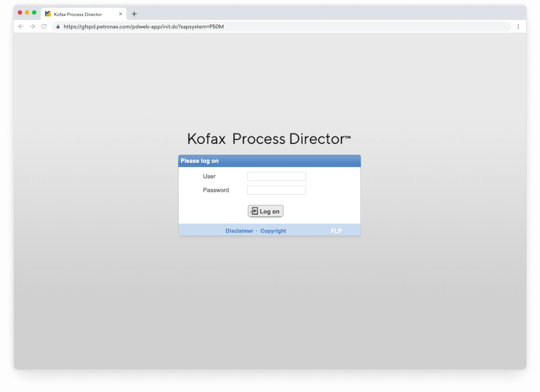Screen dimensions: 540x392
Task: Click the red close window button
Action: pos(20,12)
